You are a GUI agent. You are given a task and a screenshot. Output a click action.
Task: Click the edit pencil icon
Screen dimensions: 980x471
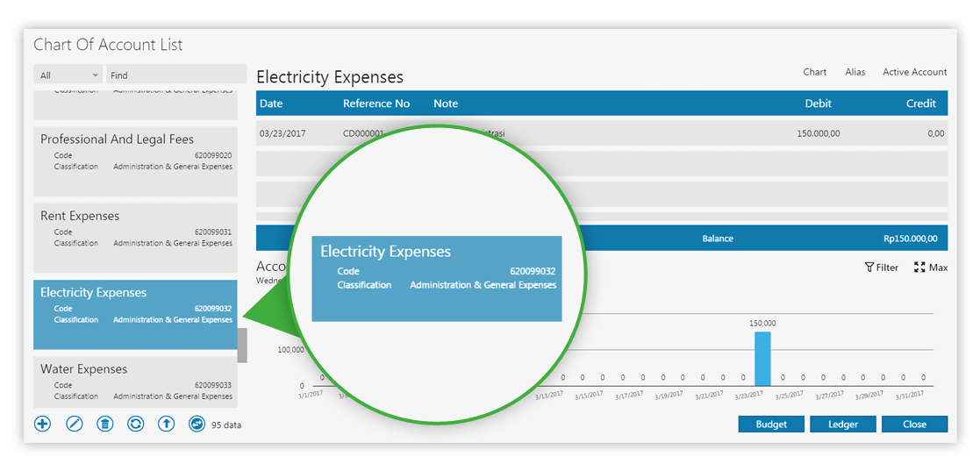75,424
